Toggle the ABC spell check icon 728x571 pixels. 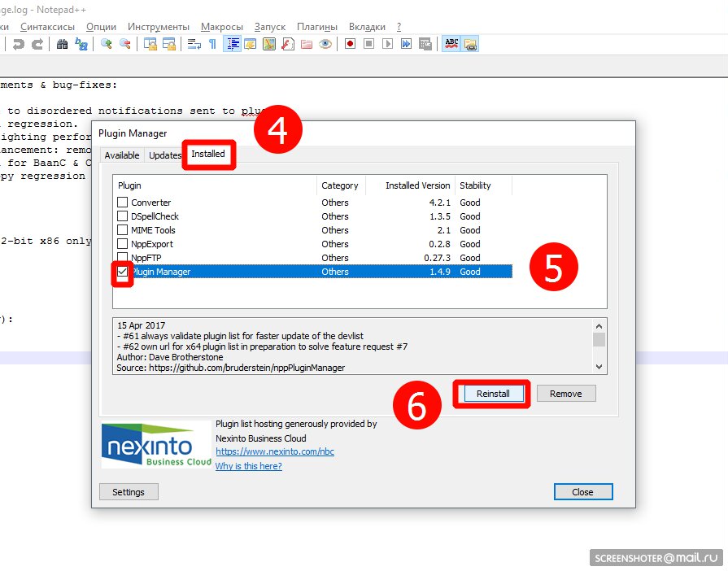[x=451, y=44]
